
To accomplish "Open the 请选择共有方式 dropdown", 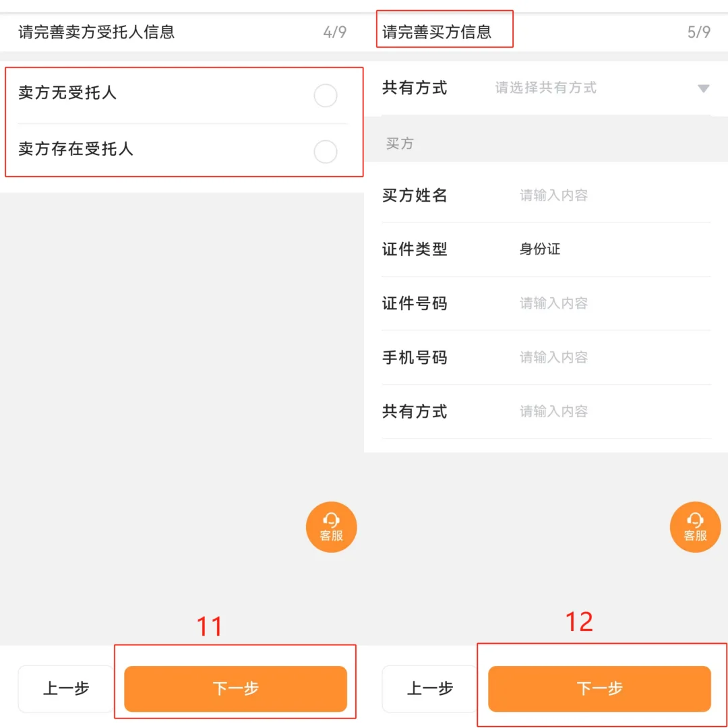I will (x=602, y=88).
